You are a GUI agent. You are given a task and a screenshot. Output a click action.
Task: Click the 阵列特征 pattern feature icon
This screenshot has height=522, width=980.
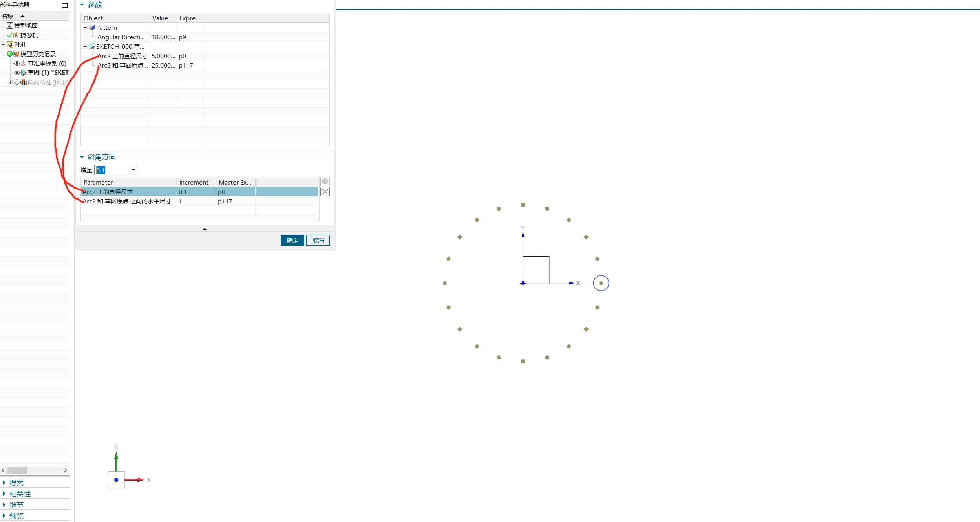[24, 82]
